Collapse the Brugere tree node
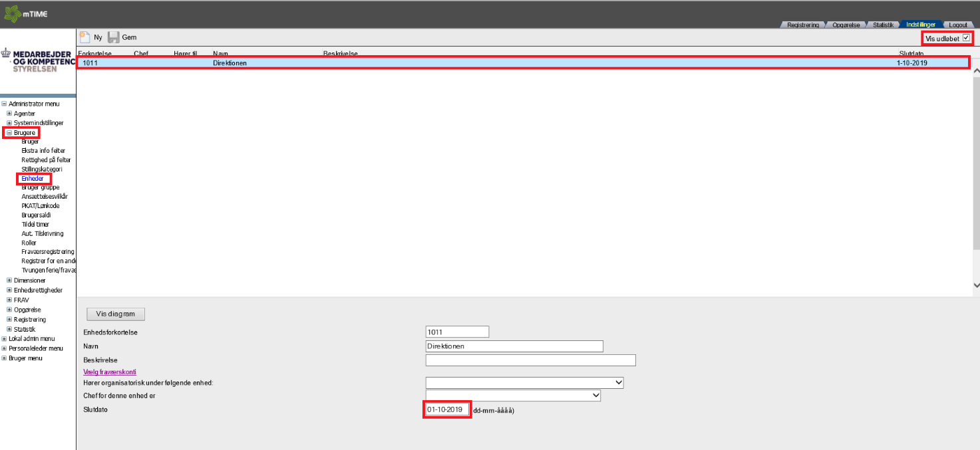980x450 pixels. tap(9, 133)
